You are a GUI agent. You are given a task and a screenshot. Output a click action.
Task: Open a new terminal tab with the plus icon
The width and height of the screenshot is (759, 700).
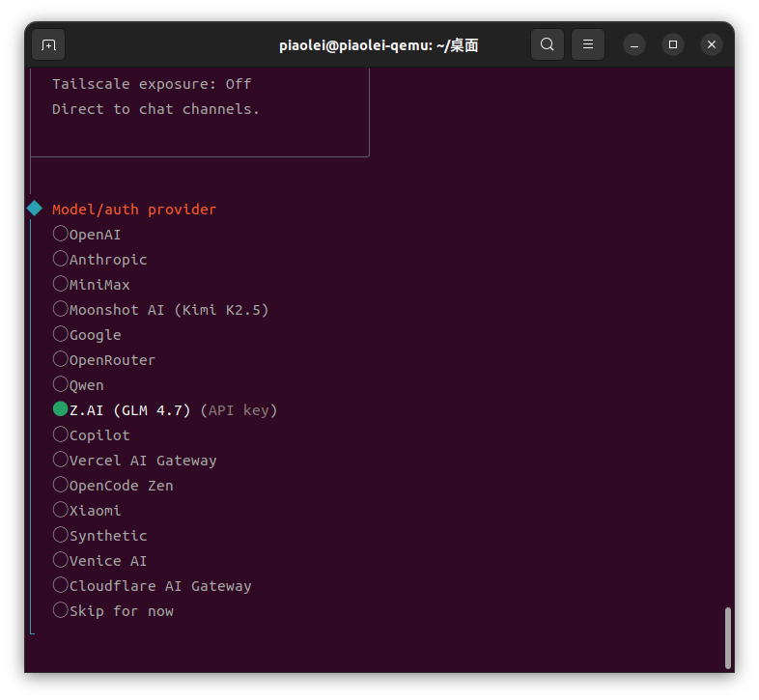pos(48,45)
